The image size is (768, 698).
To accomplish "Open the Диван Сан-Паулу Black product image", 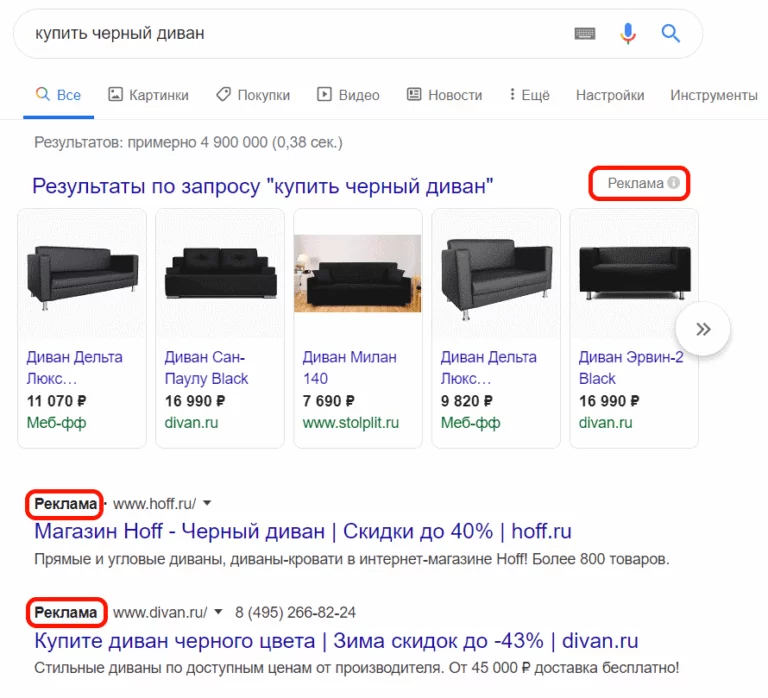I will tap(220, 273).
